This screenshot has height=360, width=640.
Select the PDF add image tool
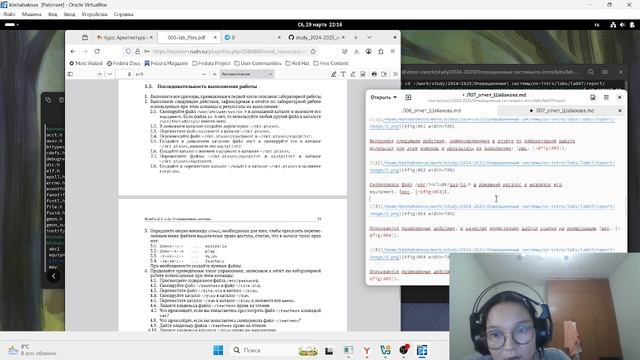click(x=363, y=74)
